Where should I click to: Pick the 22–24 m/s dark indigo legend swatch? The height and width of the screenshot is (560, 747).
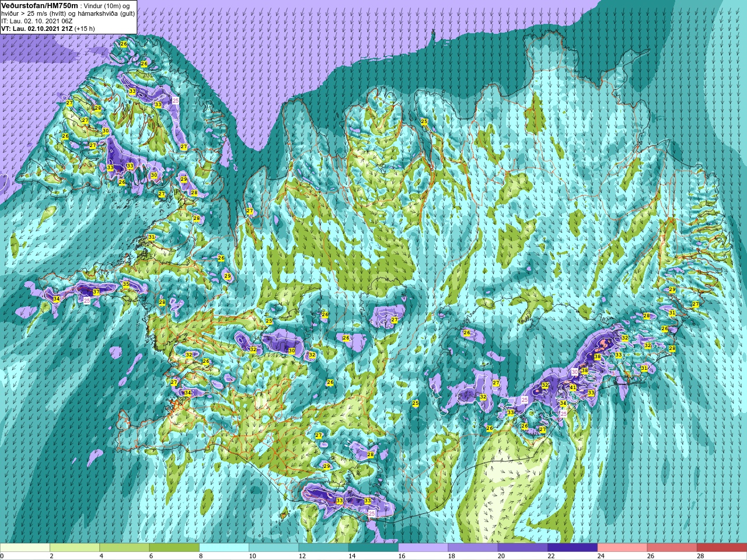click(x=573, y=548)
